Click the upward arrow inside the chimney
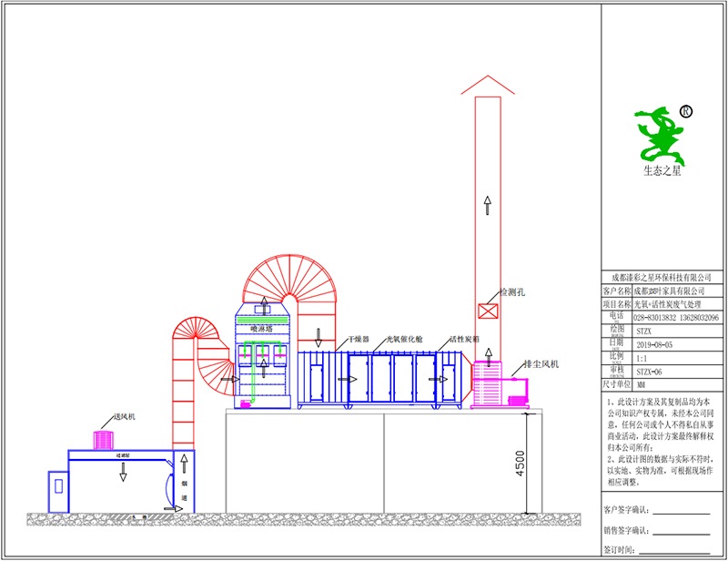The image size is (728, 561). coord(488,205)
